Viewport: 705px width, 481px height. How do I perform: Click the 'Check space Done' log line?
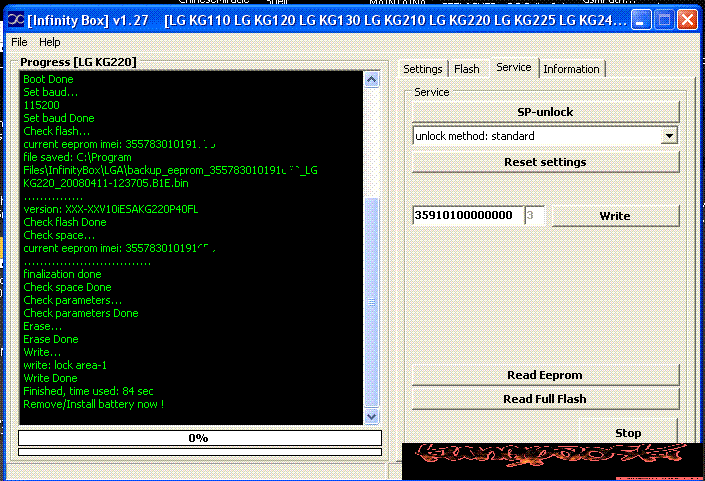(x=67, y=287)
